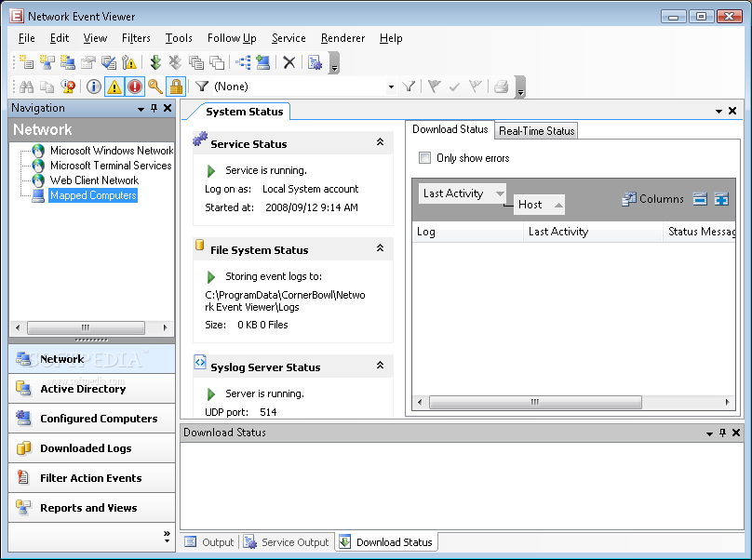Close the Navigation panel

click(168, 108)
